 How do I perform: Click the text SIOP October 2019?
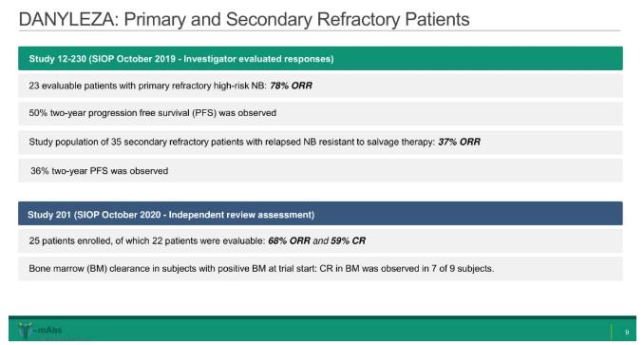[133, 59]
